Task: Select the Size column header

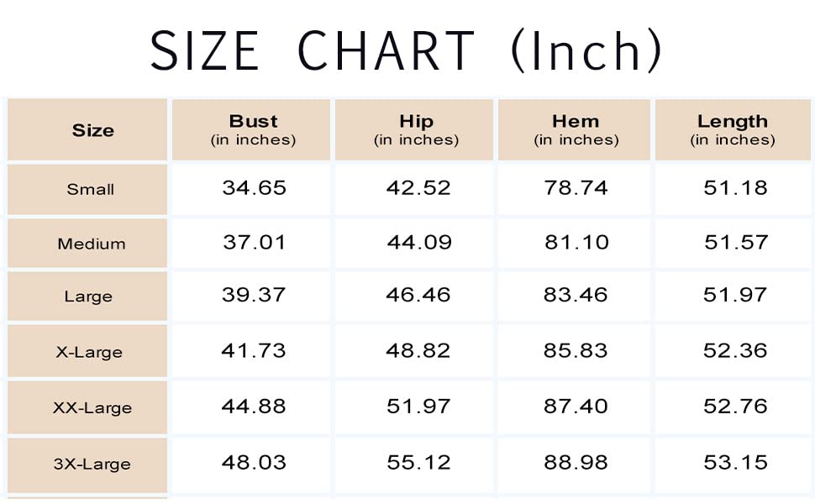Action: coord(92,130)
